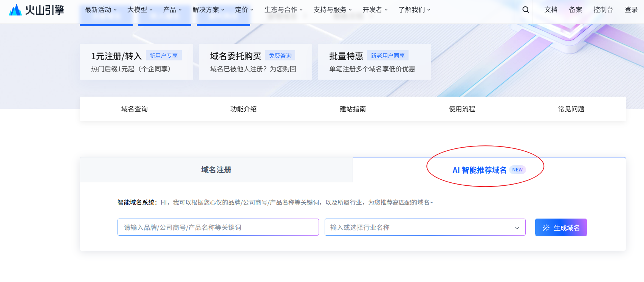Expand the 解决方案 menu
This screenshot has height=282, width=644.
point(208,10)
